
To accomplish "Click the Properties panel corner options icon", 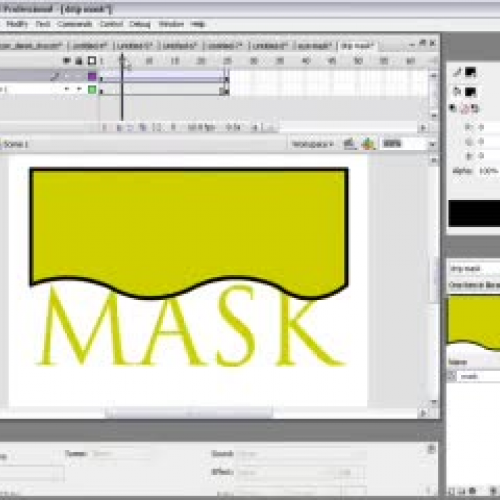I will click(431, 449).
